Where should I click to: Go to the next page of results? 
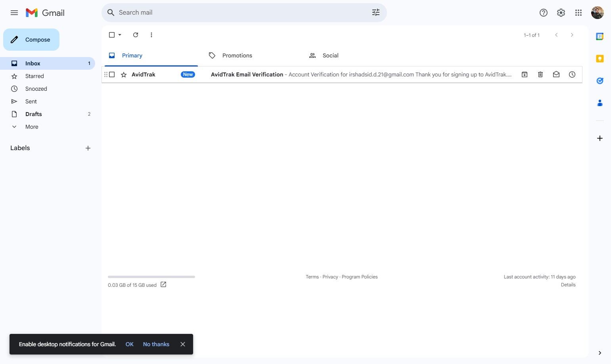tap(572, 35)
